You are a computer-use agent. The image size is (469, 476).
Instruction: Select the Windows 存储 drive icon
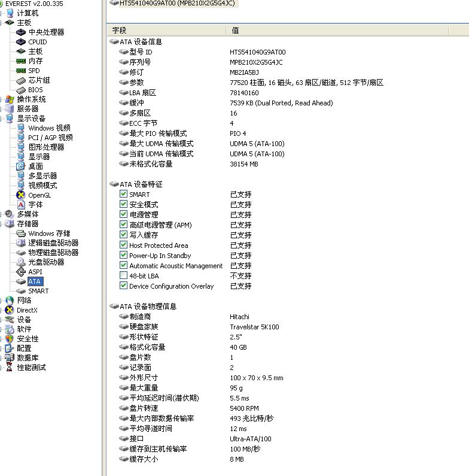20,234
